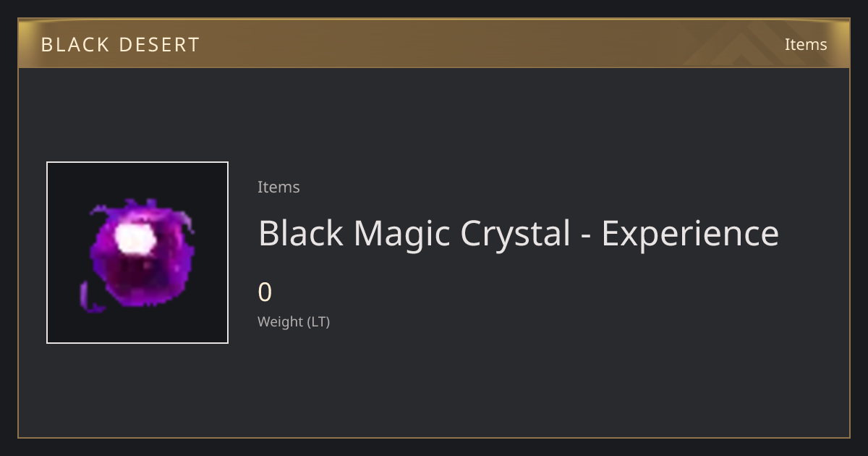Click the Weight (LT) label

(294, 322)
